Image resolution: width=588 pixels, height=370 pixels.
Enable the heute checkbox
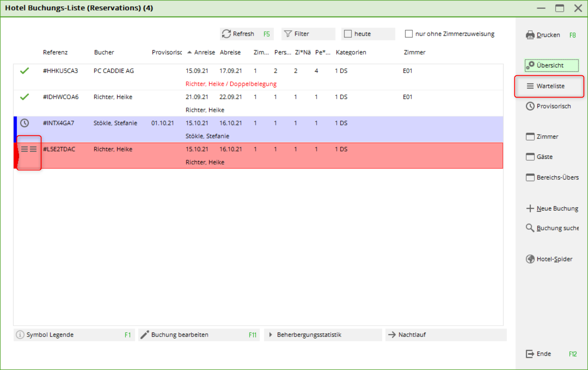pyautogui.click(x=348, y=34)
